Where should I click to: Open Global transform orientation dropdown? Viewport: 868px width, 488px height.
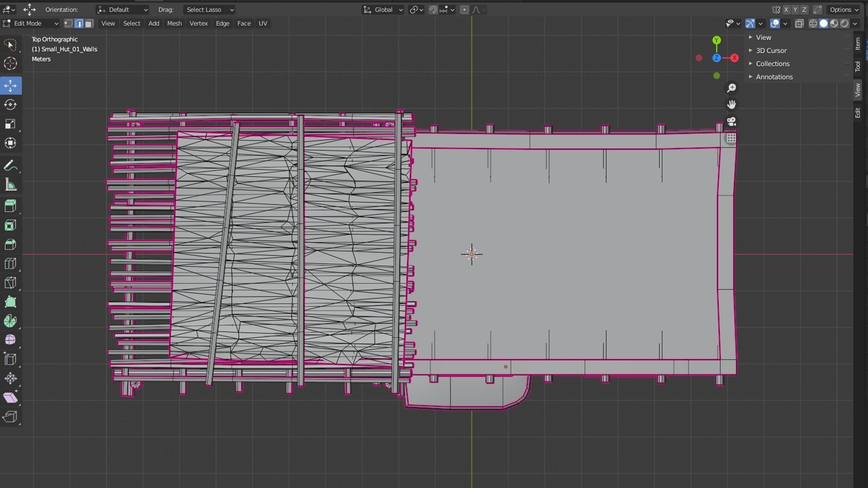[x=383, y=9]
